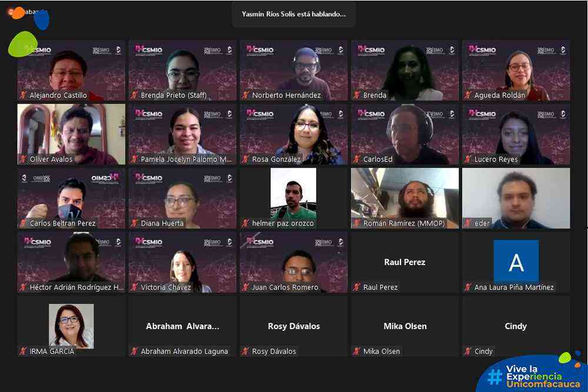Select helmer paz orozco video tile
Image resolution: width=588 pixels, height=392 pixels.
point(293,198)
